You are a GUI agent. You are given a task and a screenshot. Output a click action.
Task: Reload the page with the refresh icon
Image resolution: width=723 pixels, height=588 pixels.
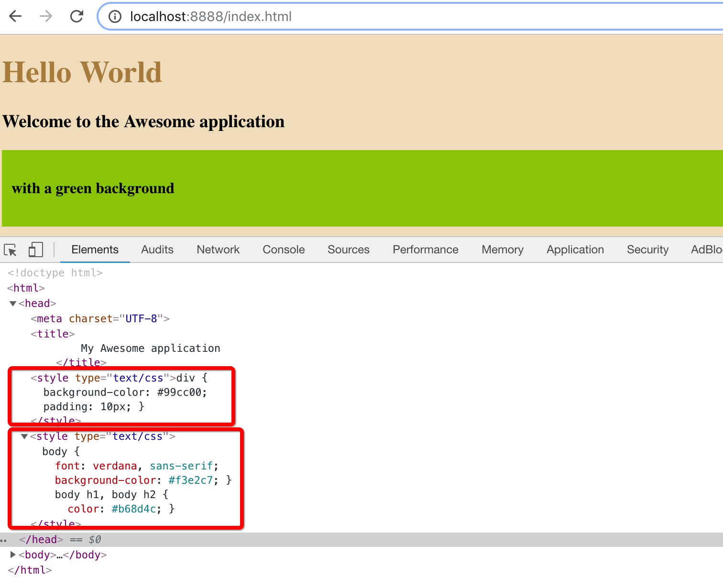tap(77, 16)
